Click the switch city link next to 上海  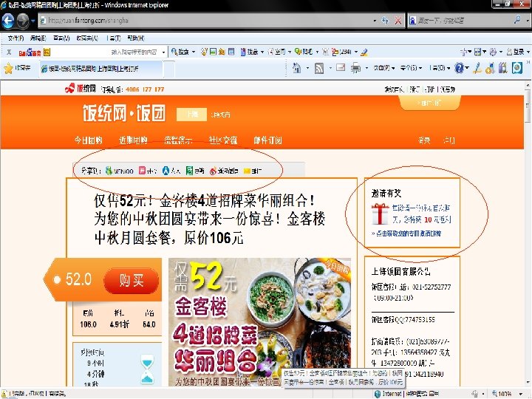pos(220,115)
